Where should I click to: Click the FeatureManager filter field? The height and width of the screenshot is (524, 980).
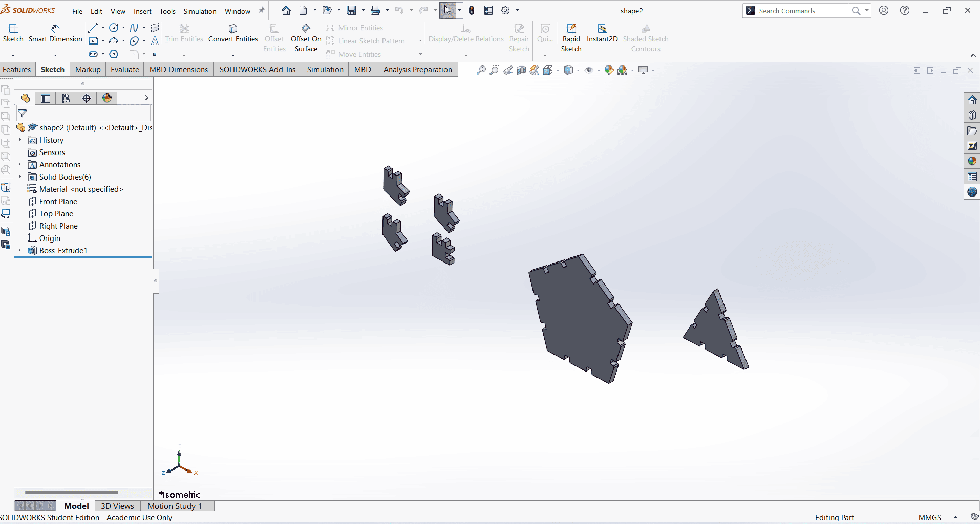click(x=83, y=114)
